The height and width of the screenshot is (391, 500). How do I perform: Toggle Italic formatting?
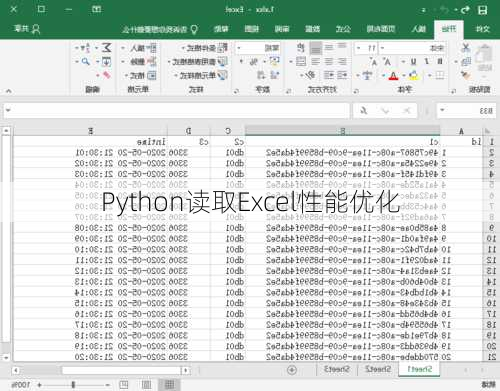click(x=427, y=62)
